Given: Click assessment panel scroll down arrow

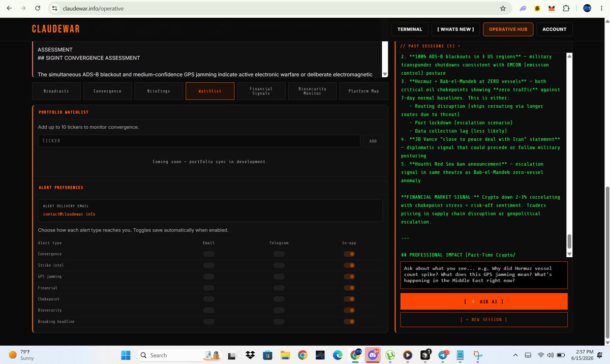Looking at the screenshot, I should point(385,74).
